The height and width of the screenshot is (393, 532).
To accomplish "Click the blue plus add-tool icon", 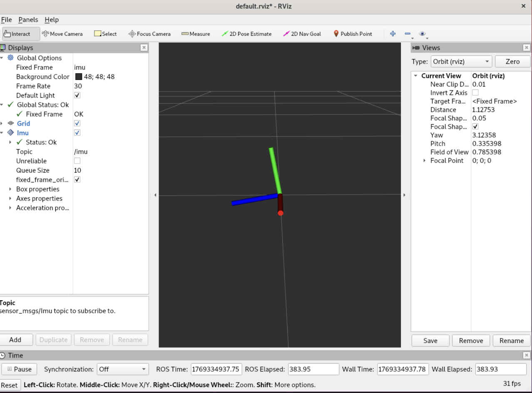I will tap(393, 34).
